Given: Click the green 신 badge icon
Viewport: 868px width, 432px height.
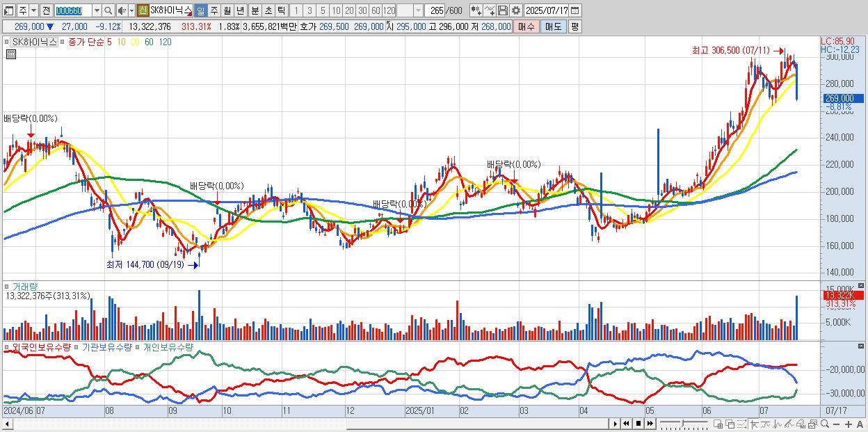Looking at the screenshot, I should coord(143,10).
